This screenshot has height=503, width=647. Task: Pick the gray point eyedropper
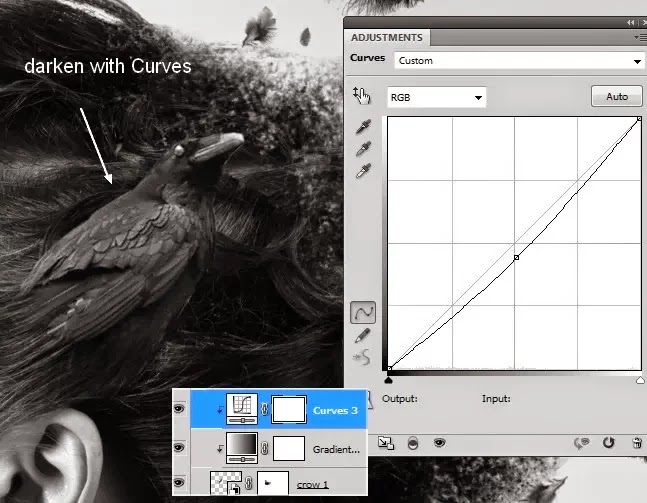click(363, 149)
